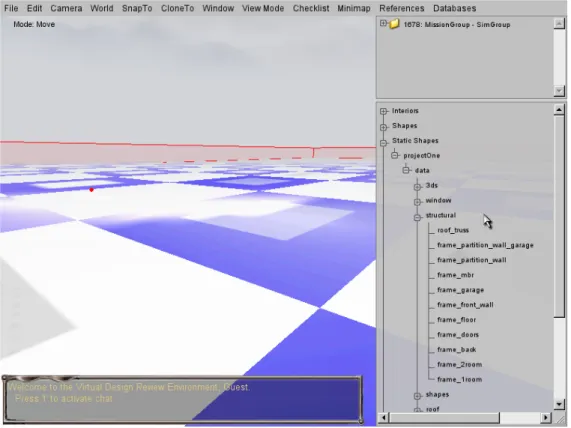Click scroll-down arrow of MissionGroup panel
The image size is (571, 428).
coord(559,90)
